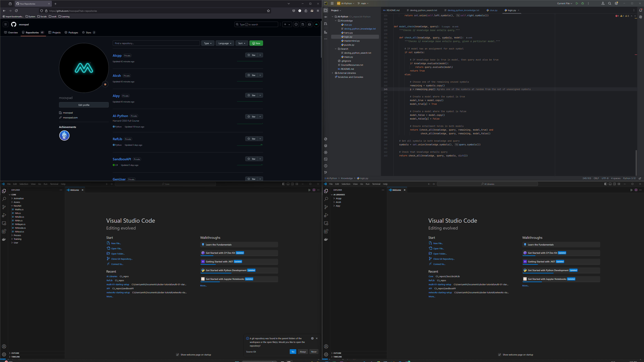
Task: Toggle panel layout in right VS Code
Action: (x=610, y=184)
